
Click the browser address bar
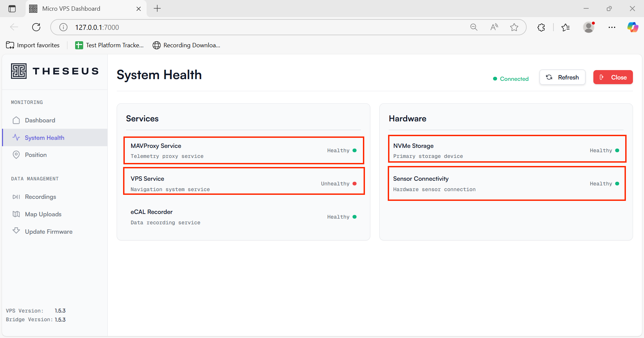[x=262, y=27]
